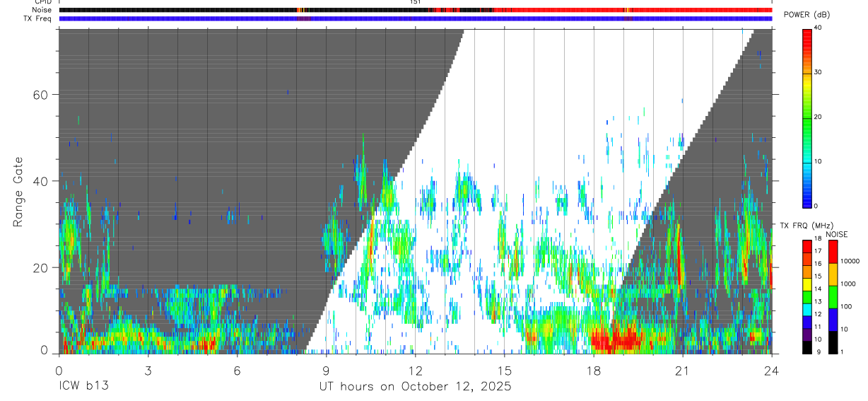The image size is (868, 401).
Task: Click the 21 tick on UT hours axis
Action: (683, 371)
